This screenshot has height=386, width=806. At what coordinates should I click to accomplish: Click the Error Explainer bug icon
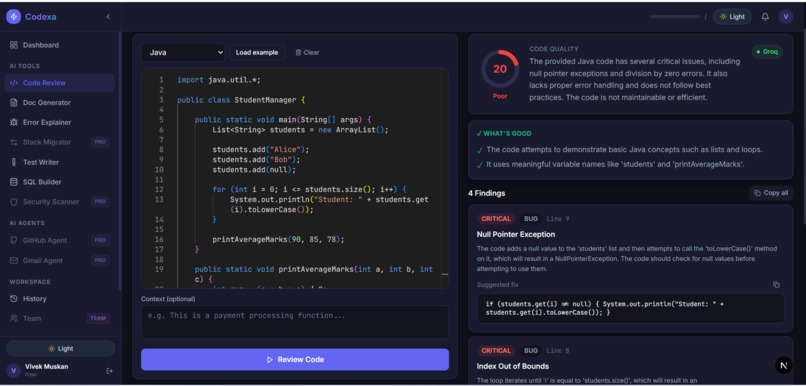[x=14, y=122]
